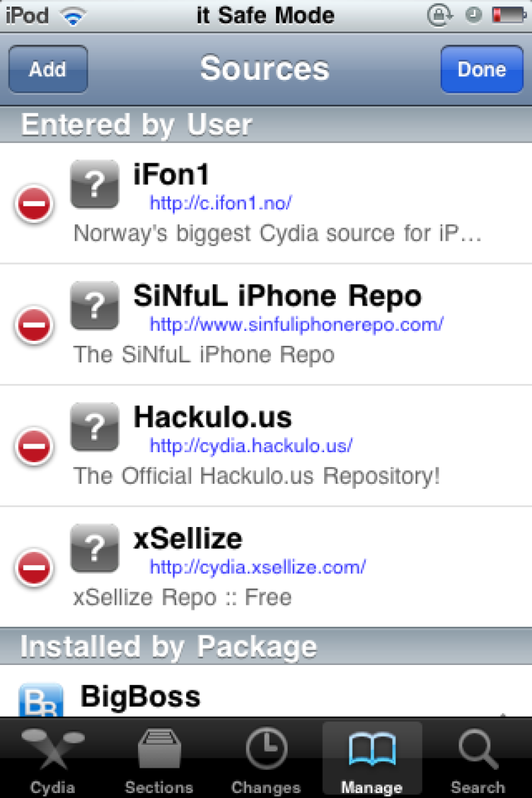The height and width of the screenshot is (798, 532).
Task: Click the battery icon in status bar
Action: [508, 15]
